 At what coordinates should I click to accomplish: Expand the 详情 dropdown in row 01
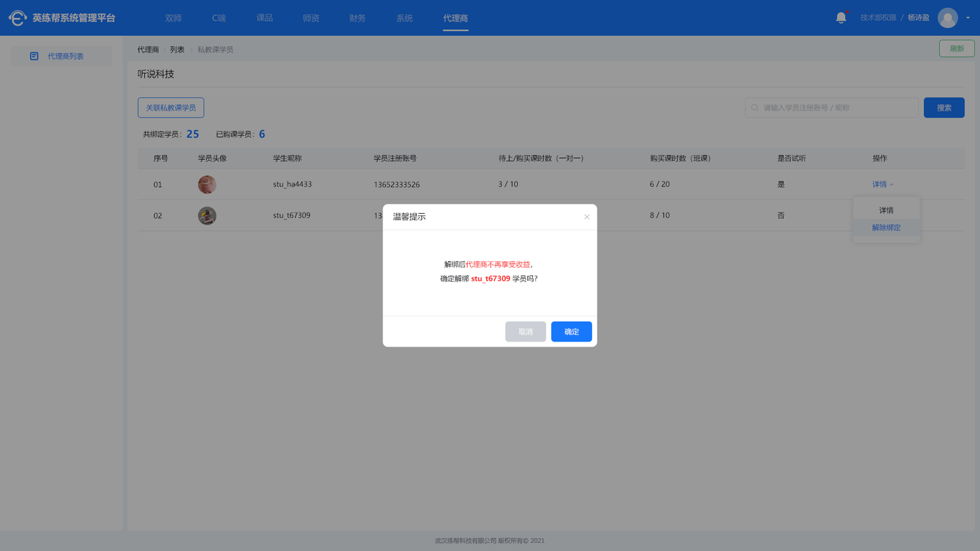[883, 184]
